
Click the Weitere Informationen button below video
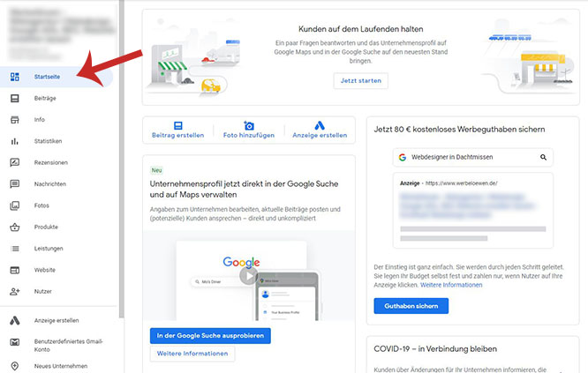(x=192, y=354)
